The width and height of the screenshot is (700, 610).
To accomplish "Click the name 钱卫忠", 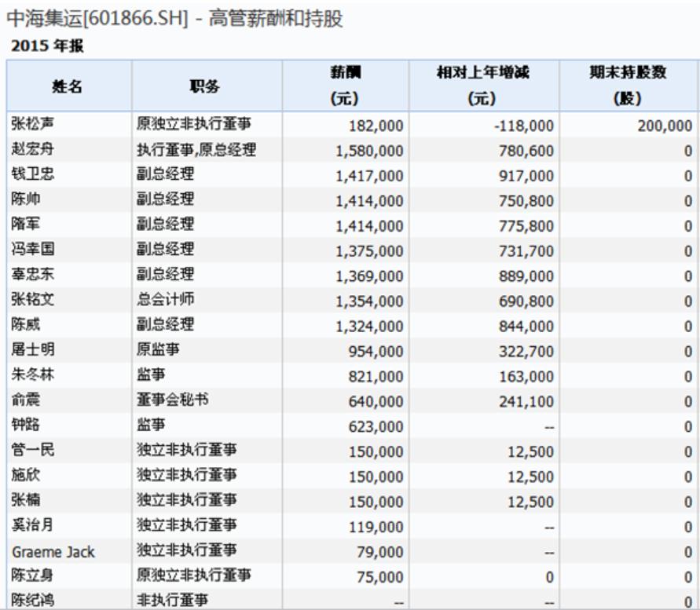I will (32, 174).
